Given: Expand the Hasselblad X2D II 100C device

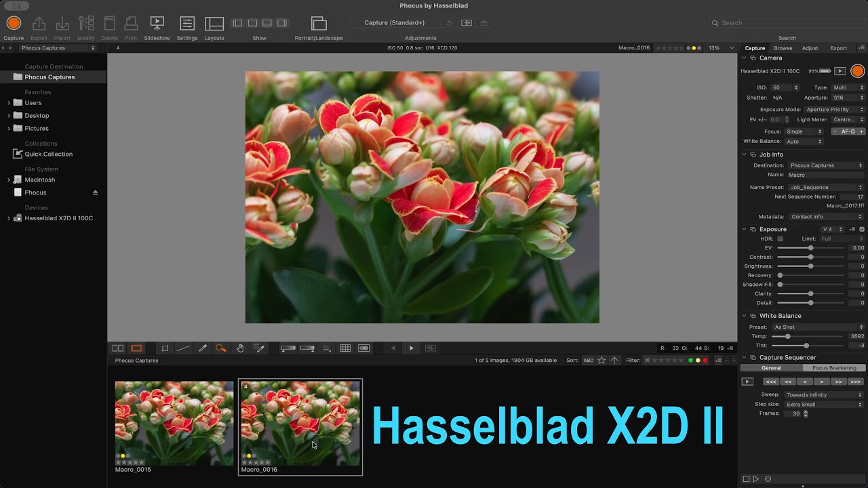Looking at the screenshot, I should 9,218.
